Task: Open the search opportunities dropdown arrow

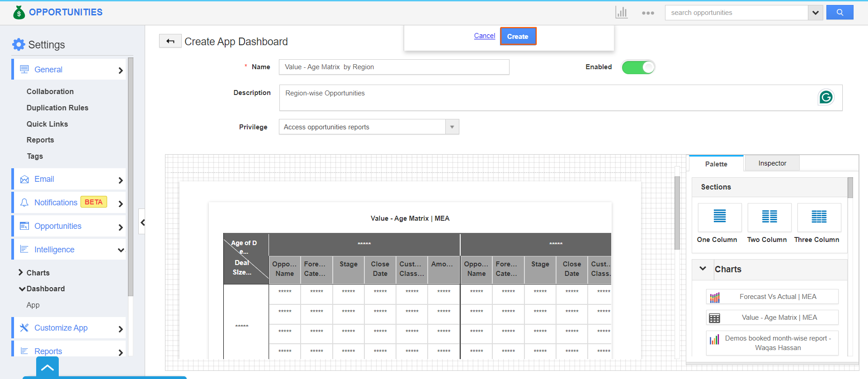Action: coord(815,13)
